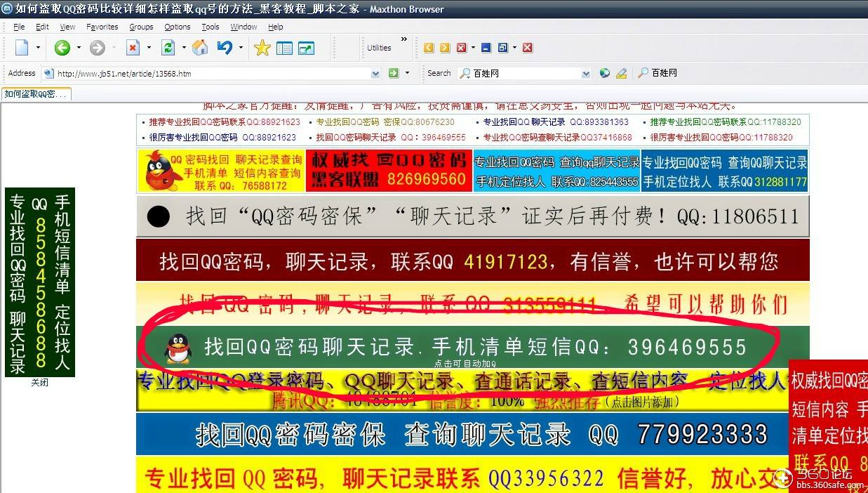This screenshot has width=868, height=493.
Task: Show the sidebar list panel icon
Action: (x=284, y=48)
